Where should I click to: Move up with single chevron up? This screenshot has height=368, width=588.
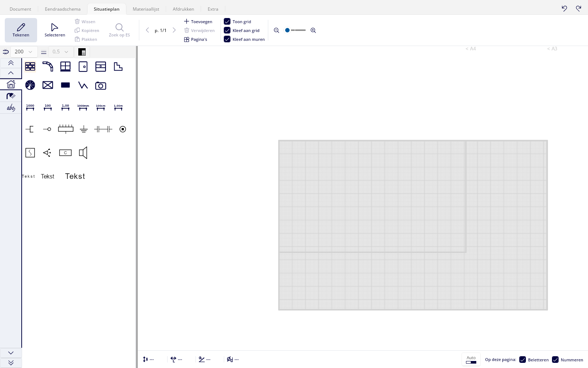coord(11,73)
